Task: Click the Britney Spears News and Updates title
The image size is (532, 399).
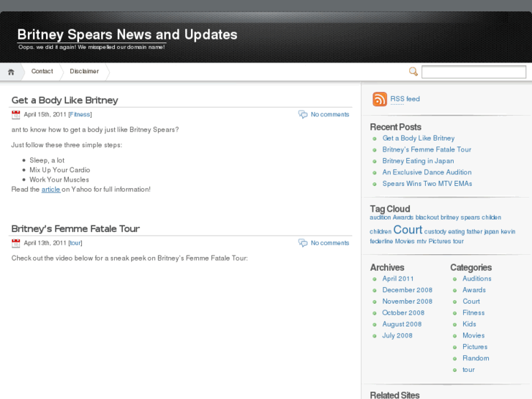Action: click(x=127, y=34)
